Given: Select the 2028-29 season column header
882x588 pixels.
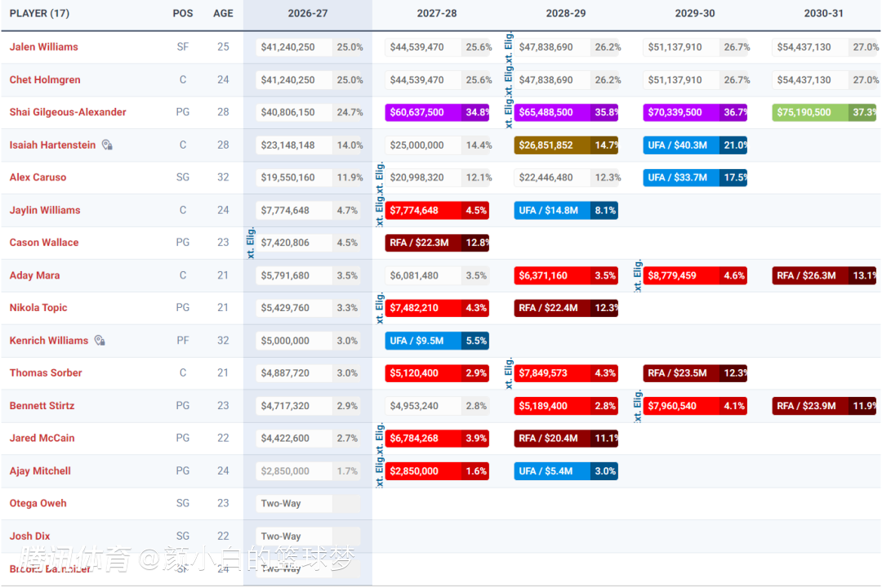Looking at the screenshot, I should [x=566, y=13].
